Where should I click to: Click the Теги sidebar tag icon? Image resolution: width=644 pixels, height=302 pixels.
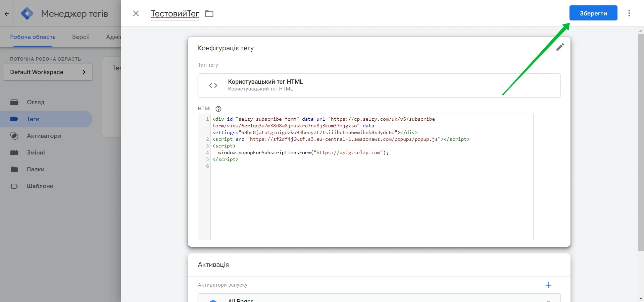14,119
